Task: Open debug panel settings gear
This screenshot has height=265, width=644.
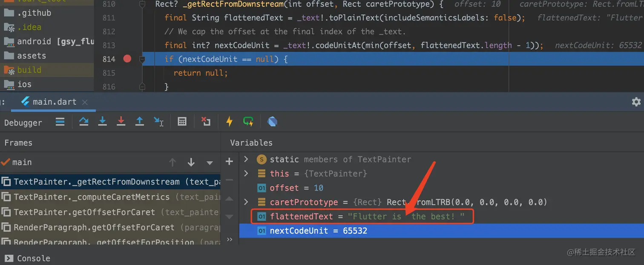Action: [x=636, y=102]
